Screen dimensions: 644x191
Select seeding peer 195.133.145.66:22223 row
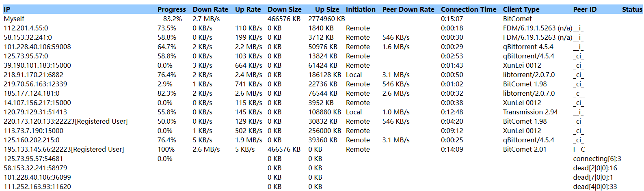tap(64, 149)
